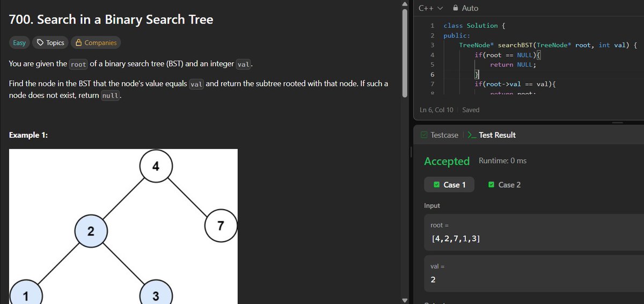Select the Case 1 tab
Image resolution: width=644 pixels, height=304 pixels.
[x=449, y=184]
